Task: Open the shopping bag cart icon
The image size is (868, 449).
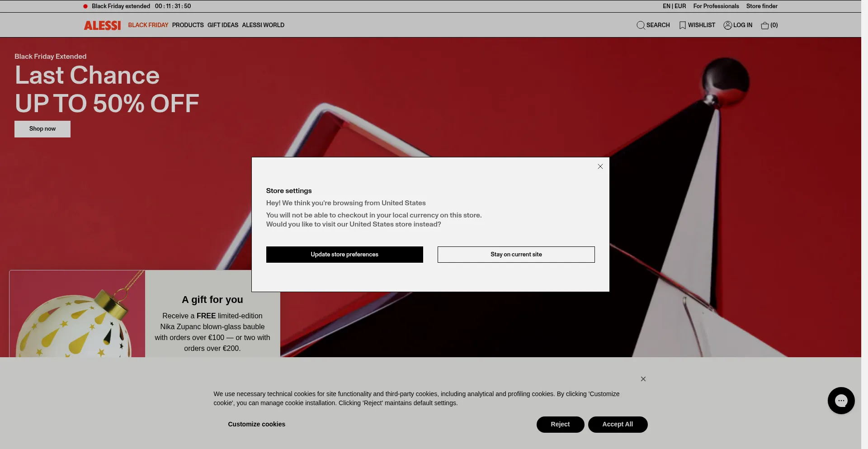Action: click(765, 25)
